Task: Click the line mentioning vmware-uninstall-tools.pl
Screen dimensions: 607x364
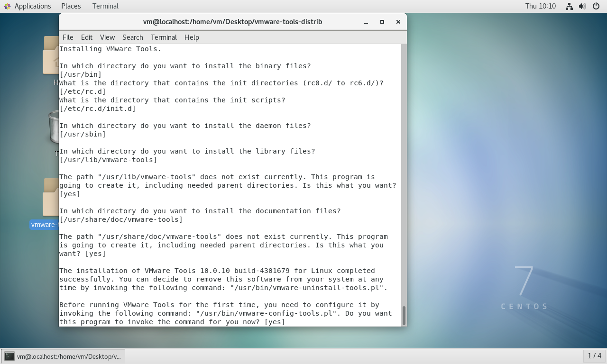Action: click(x=223, y=288)
